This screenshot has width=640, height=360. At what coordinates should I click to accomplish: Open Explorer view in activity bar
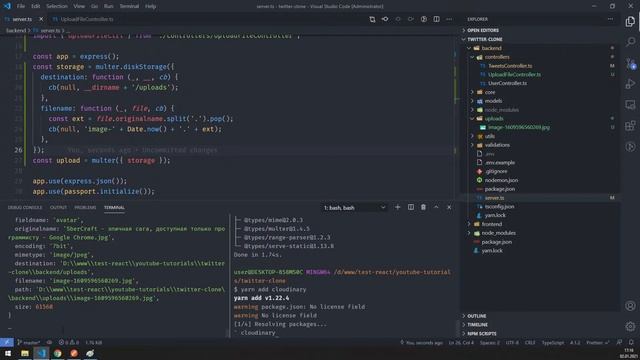coord(630,21)
